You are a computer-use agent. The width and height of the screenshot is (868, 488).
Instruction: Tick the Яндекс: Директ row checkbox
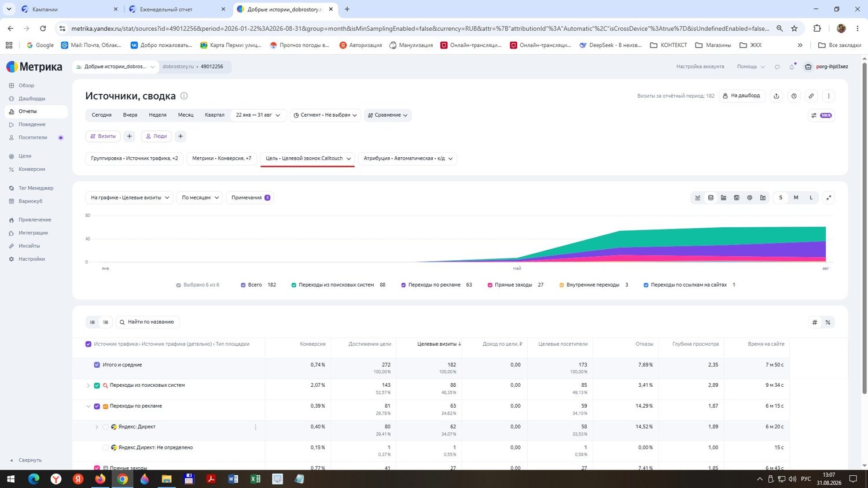105,427
